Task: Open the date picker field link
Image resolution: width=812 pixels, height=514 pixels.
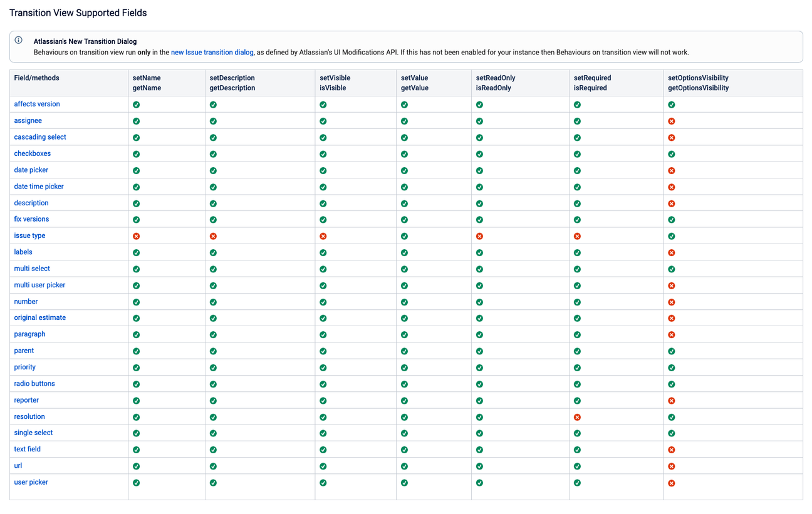Action: 31,170
